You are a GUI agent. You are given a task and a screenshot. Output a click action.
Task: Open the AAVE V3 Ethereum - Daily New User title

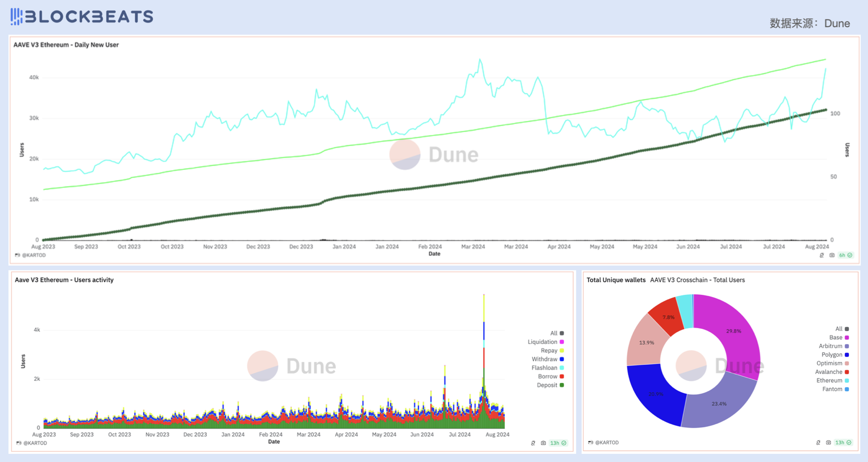point(66,45)
